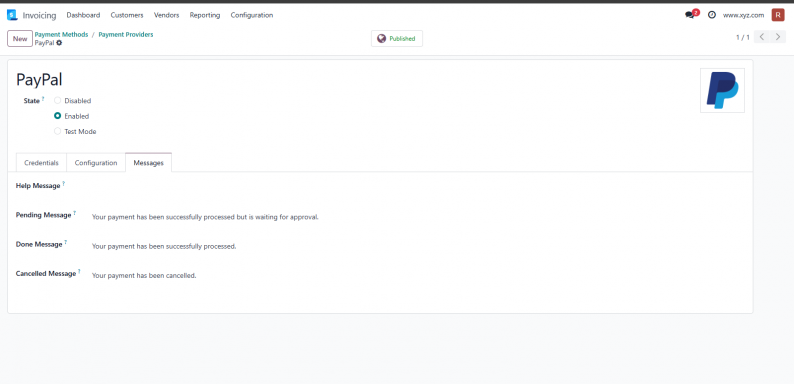Click the PayPal logo image

pyautogui.click(x=722, y=90)
